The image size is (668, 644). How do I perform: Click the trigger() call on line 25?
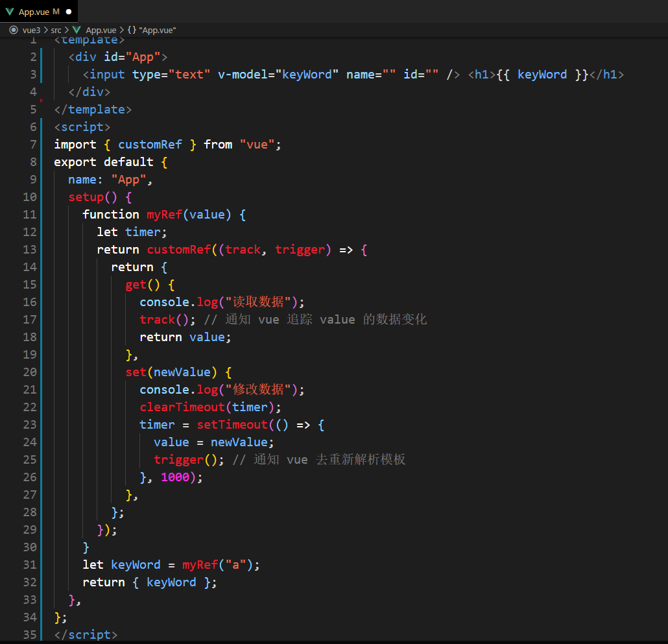click(x=189, y=460)
